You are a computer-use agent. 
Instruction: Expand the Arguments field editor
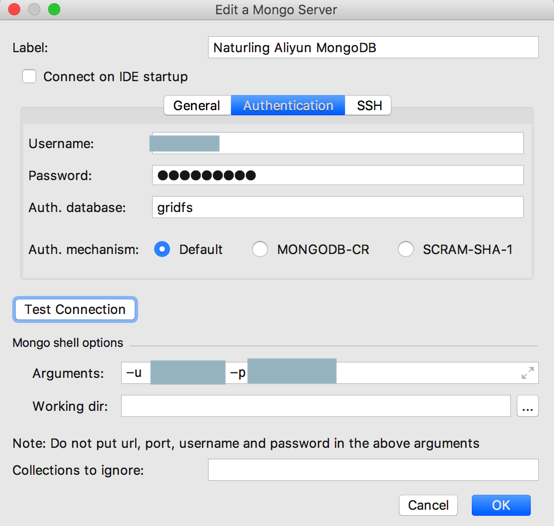(x=528, y=373)
